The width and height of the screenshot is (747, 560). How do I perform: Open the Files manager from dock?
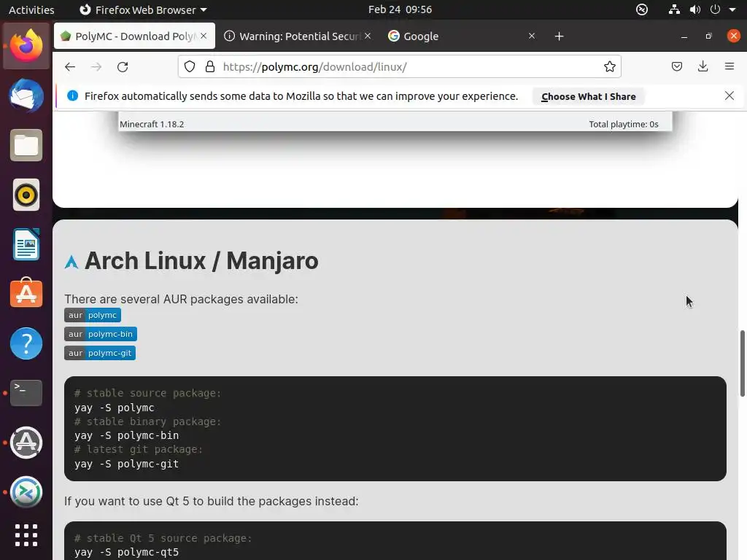[x=26, y=145]
